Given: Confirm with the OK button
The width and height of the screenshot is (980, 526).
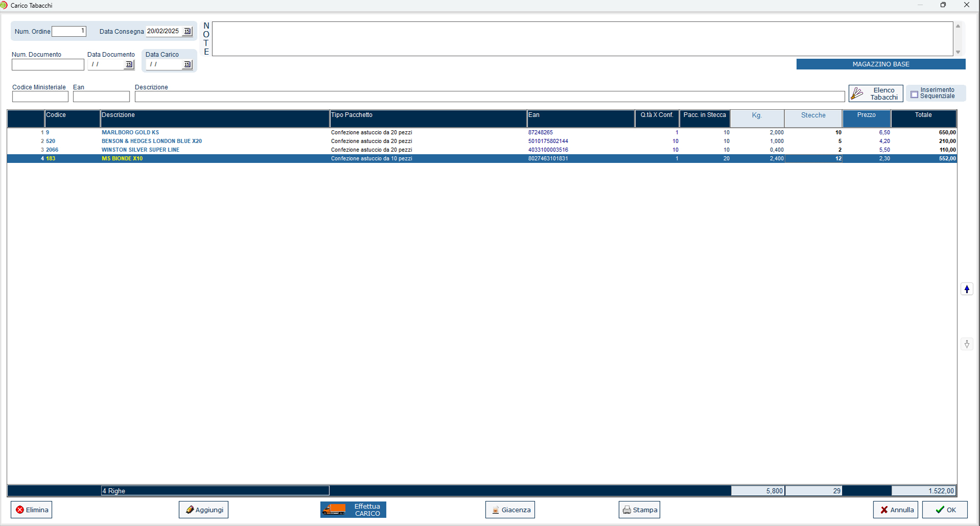Looking at the screenshot, I should 945,510.
